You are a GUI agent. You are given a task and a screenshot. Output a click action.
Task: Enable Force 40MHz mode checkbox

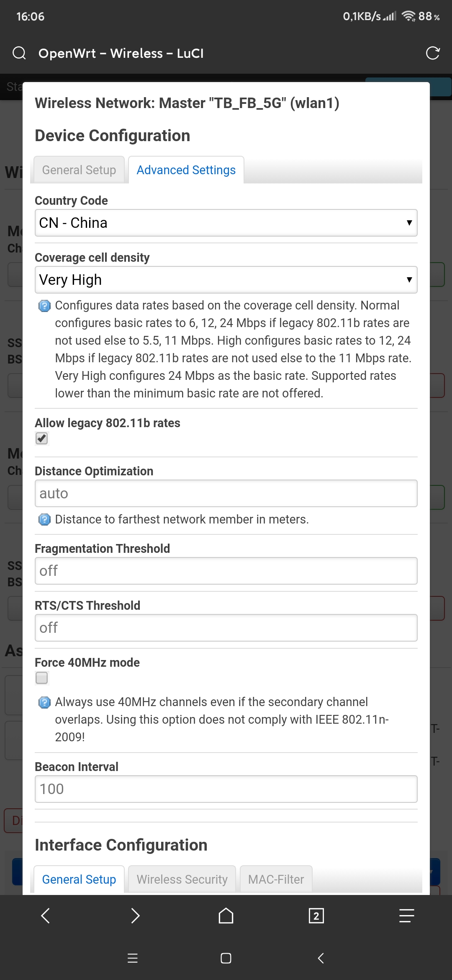(x=42, y=678)
